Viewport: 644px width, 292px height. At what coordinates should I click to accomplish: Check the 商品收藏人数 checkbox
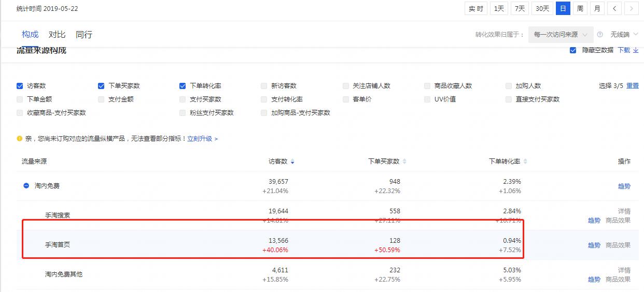[x=427, y=86]
